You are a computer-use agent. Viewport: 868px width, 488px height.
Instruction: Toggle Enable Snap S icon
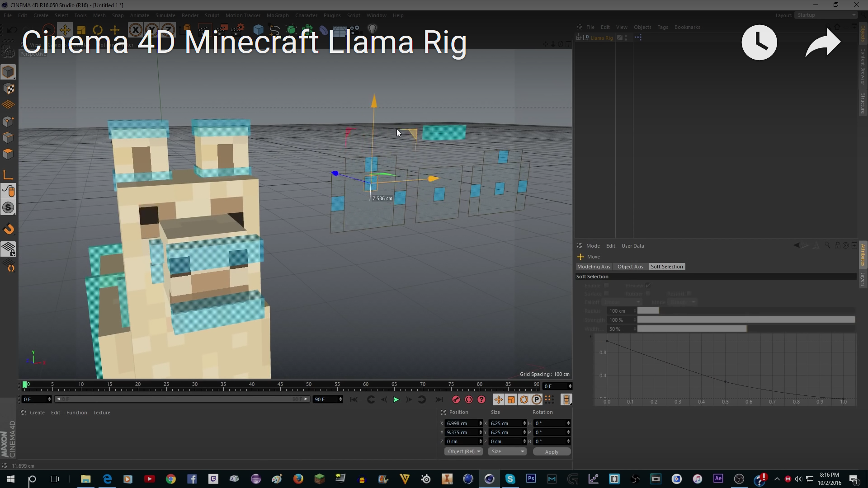click(8, 207)
